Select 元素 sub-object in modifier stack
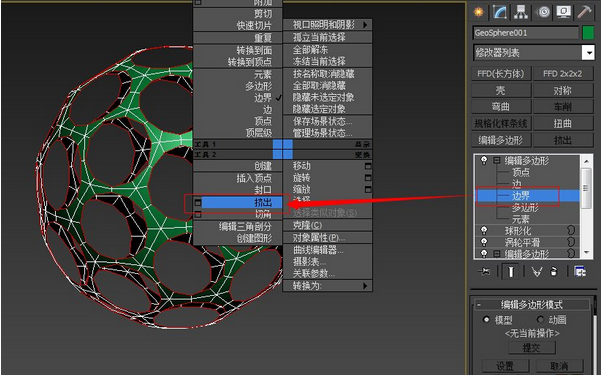 click(521, 219)
